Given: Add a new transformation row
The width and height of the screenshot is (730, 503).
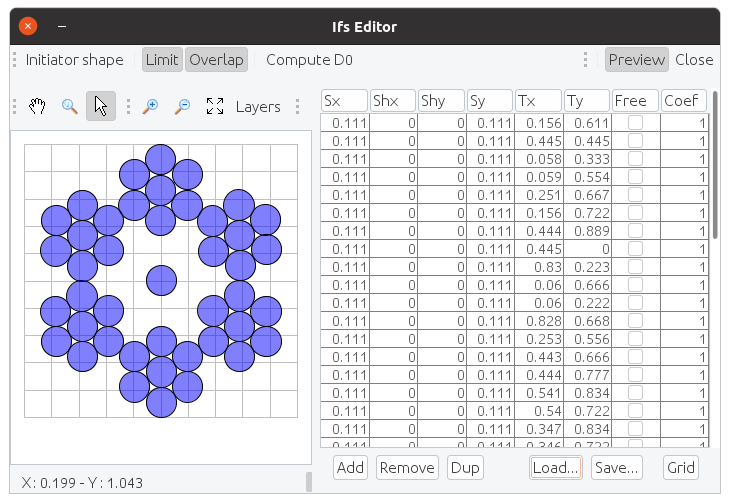Looking at the screenshot, I should click(350, 468).
